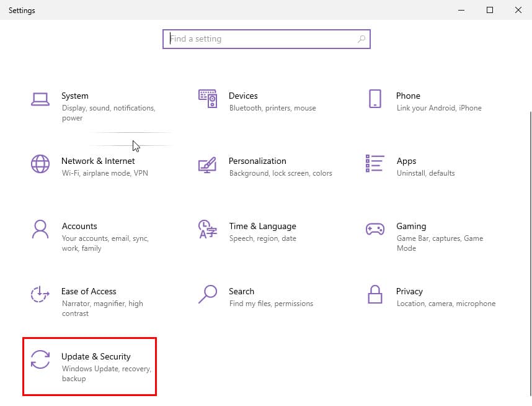
Task: Click the paintbrush monitor Personalization icon
Action: point(207,165)
